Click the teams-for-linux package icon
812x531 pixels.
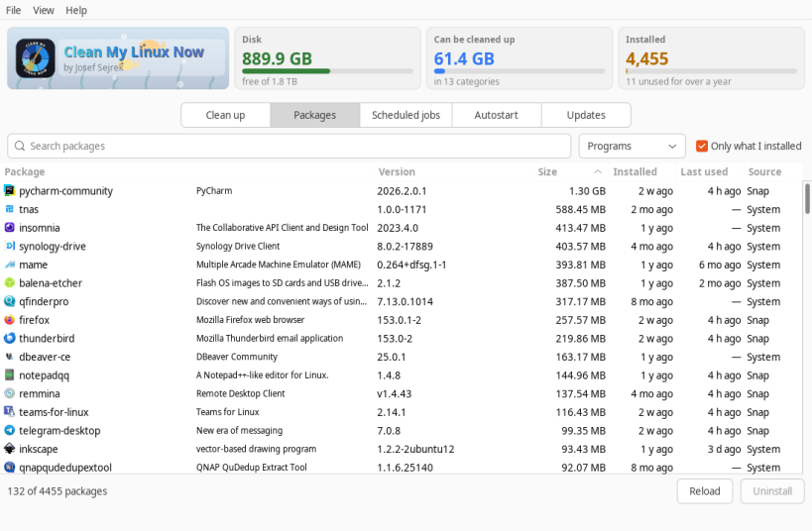click(x=9, y=412)
